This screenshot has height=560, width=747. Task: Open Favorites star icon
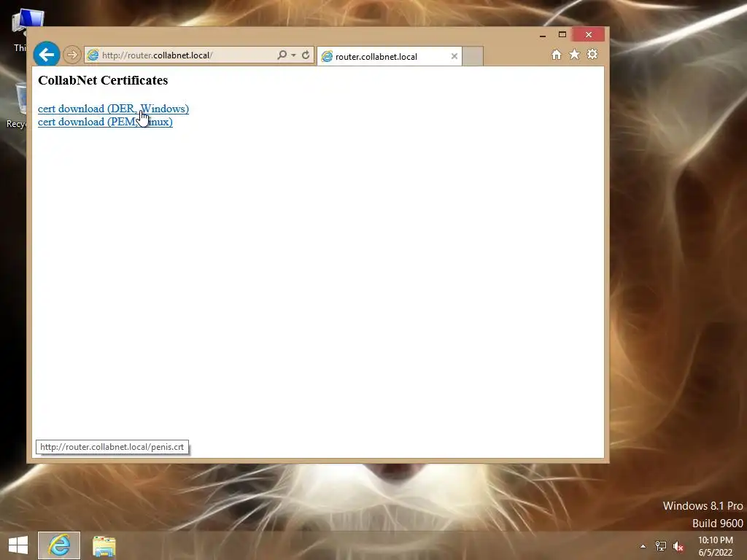pos(575,54)
